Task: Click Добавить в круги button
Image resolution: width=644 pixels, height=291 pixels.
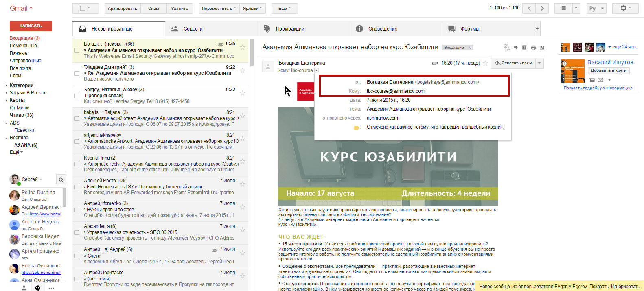Action: coord(609,70)
